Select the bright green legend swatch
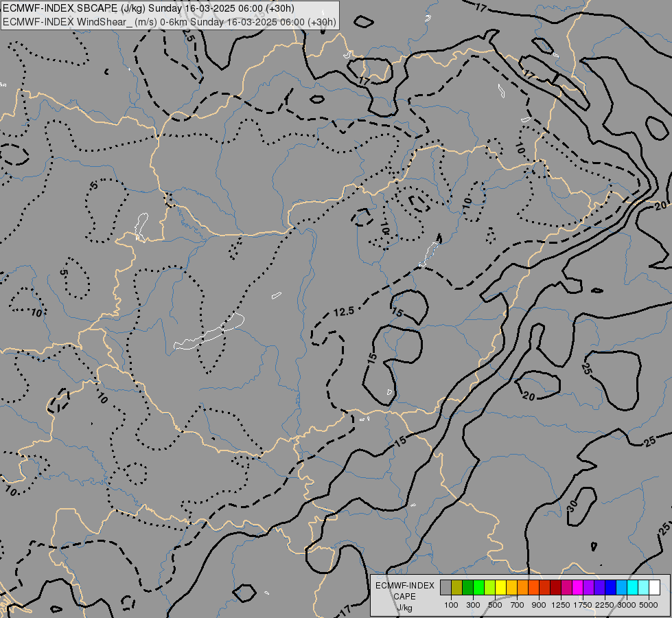 [x=478, y=588]
